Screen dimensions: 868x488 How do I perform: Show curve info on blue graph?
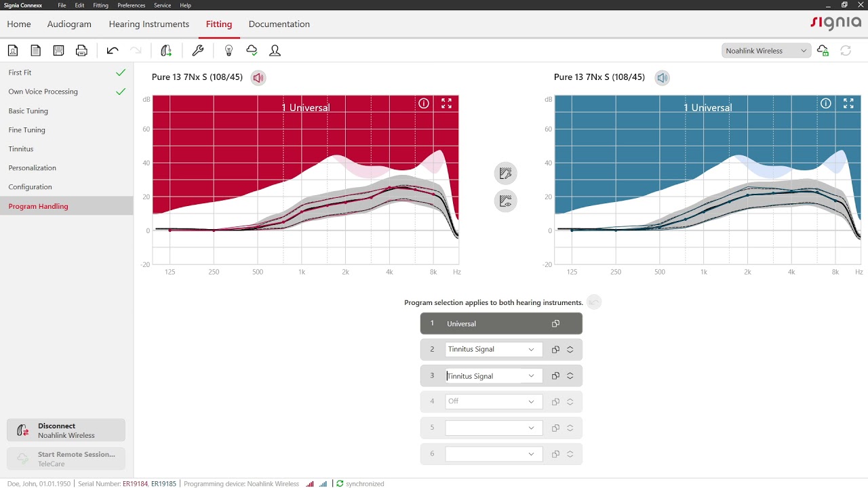coord(826,104)
